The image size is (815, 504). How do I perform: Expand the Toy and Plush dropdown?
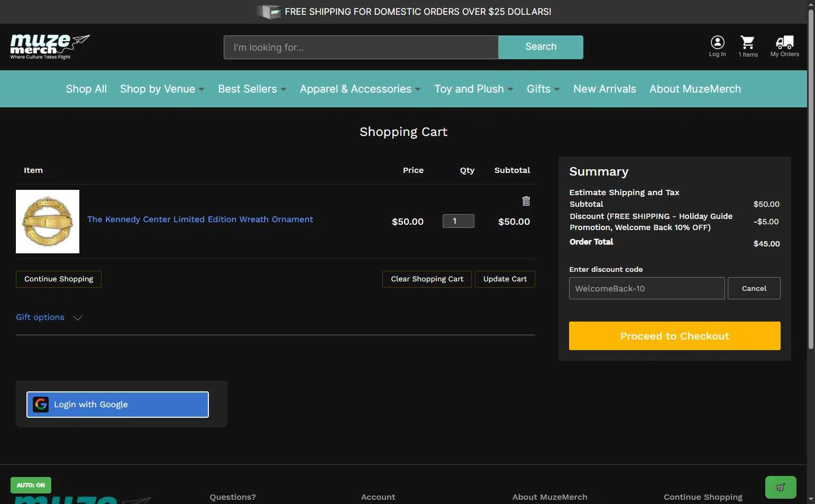(473, 89)
